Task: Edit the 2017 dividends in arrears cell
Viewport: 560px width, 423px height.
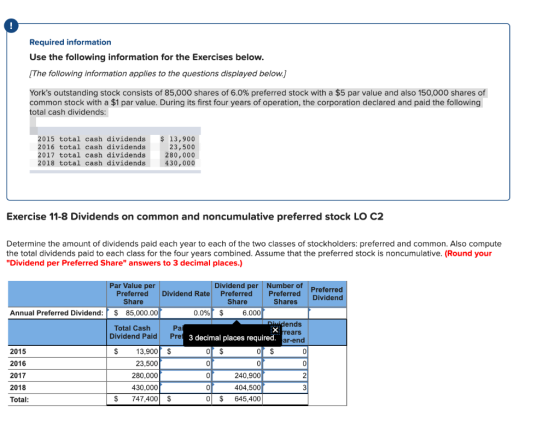Action: (285, 375)
